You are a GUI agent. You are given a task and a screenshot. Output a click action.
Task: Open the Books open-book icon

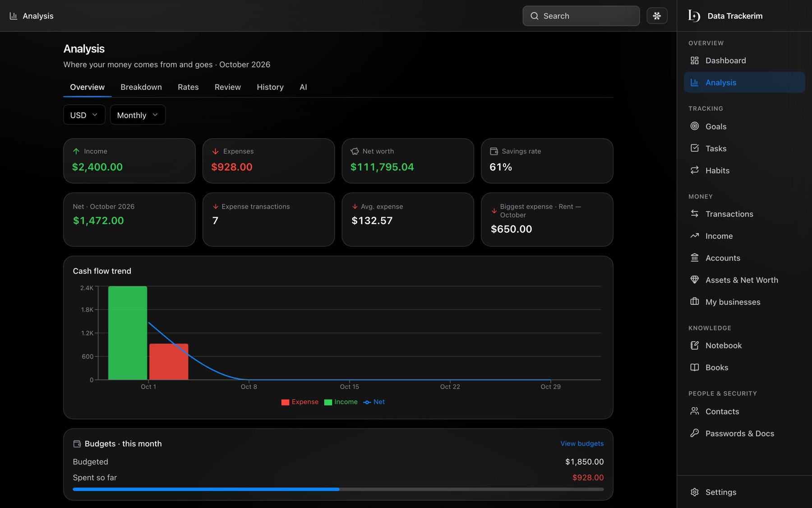[x=694, y=367]
